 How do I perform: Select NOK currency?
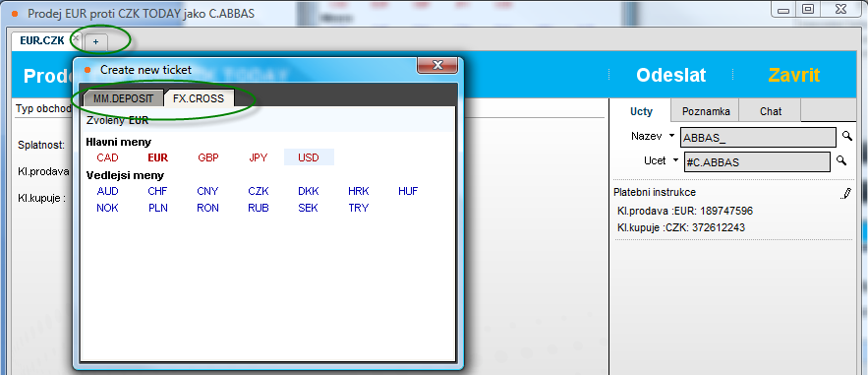[x=107, y=208]
